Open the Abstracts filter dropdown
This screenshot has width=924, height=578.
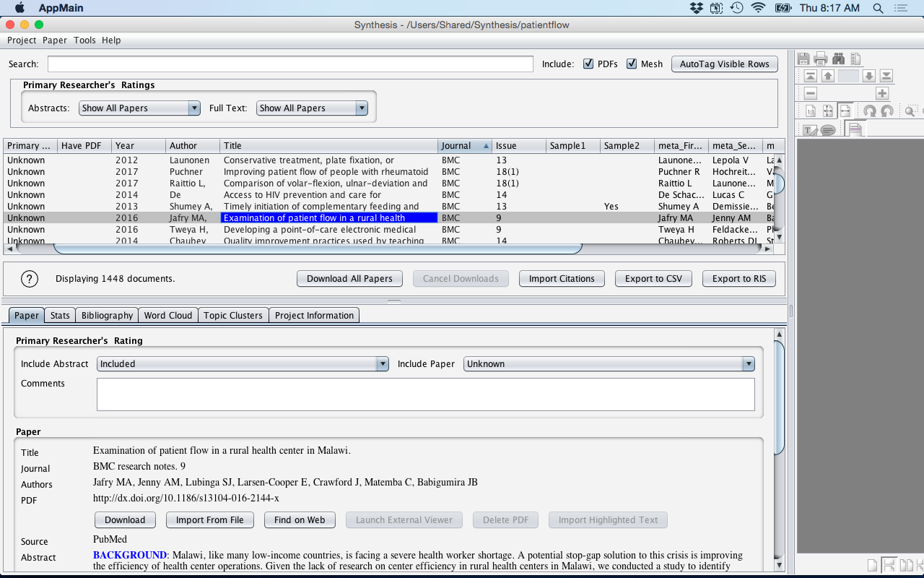point(139,108)
